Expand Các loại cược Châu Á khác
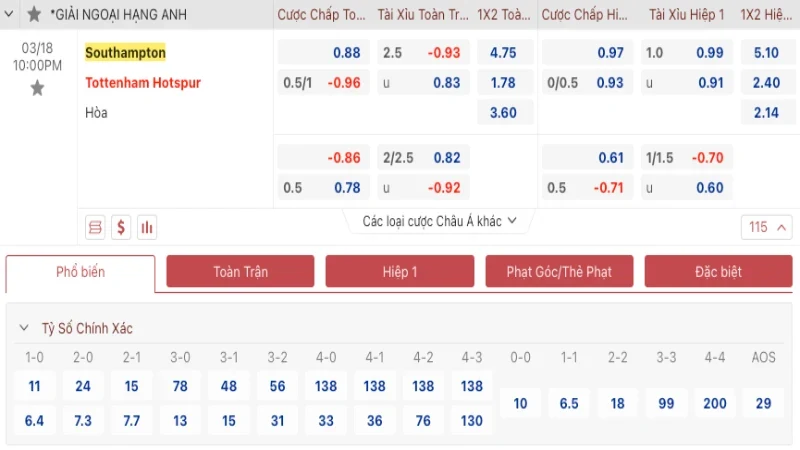Screen dimensions: 800x450 tap(439, 221)
